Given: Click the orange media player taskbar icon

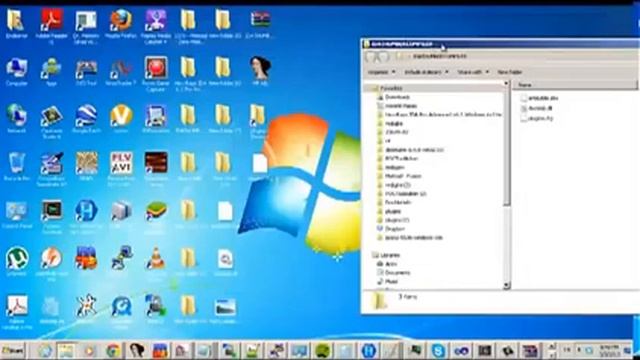Looking at the screenshot, I should pyautogui.click(x=89, y=351).
